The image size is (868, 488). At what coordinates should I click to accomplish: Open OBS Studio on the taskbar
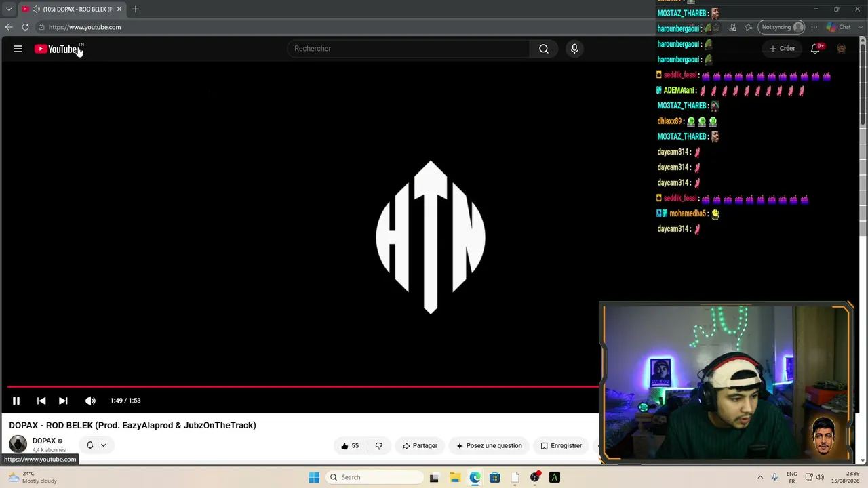click(x=535, y=477)
